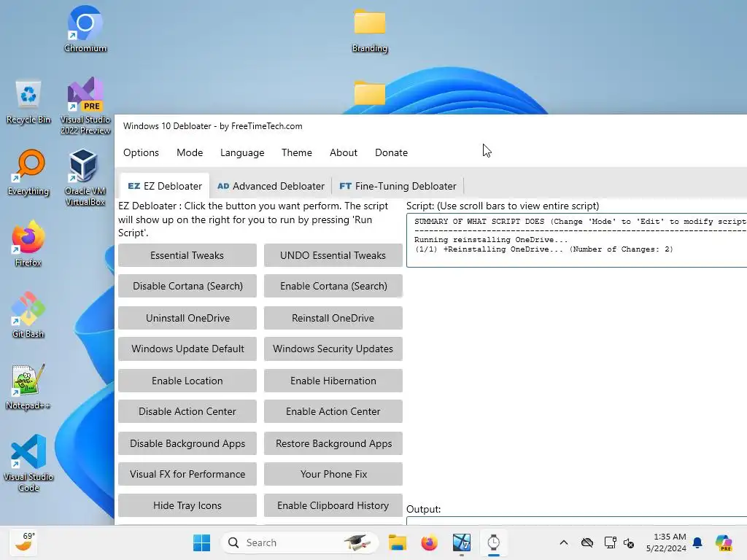The width and height of the screenshot is (747, 560).
Task: Open the Theme menu
Action: click(296, 152)
